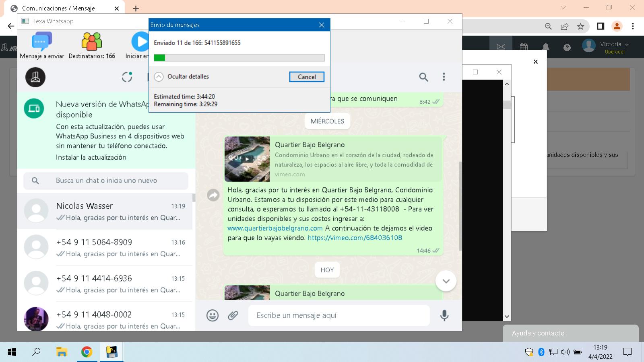Open the calendar icon in the web app

click(x=524, y=47)
